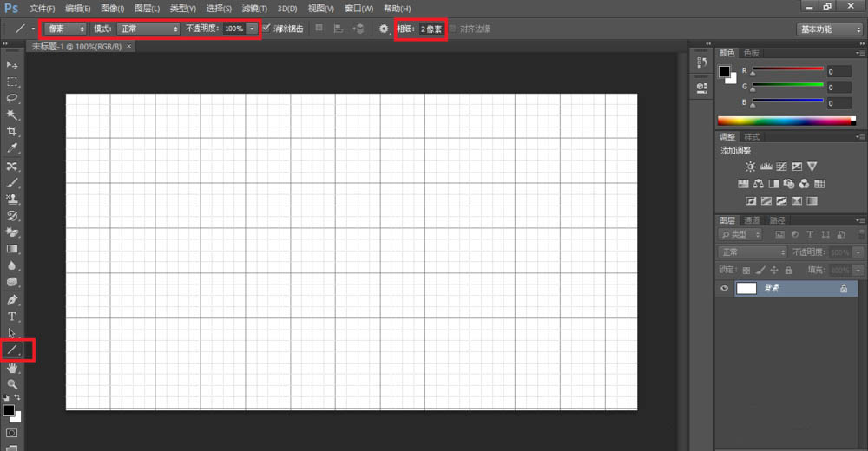The width and height of the screenshot is (868, 451).
Task: Select the Crop tool
Action: (x=11, y=132)
